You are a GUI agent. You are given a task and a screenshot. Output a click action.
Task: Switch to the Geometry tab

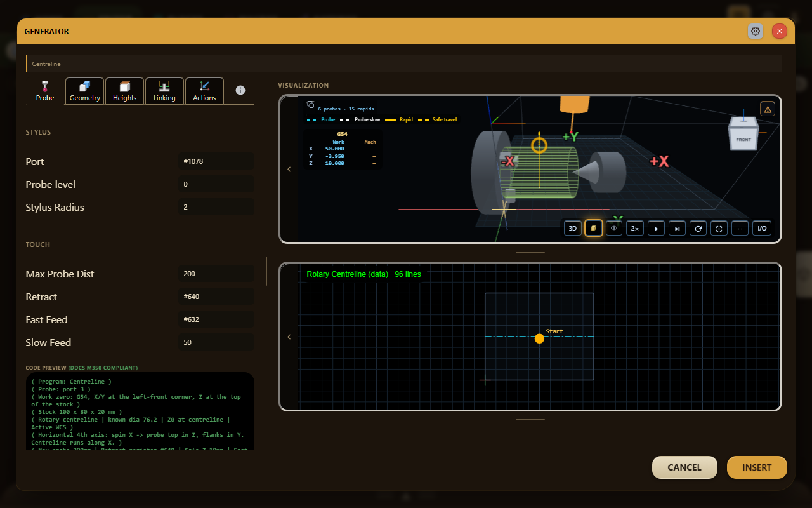(85, 91)
